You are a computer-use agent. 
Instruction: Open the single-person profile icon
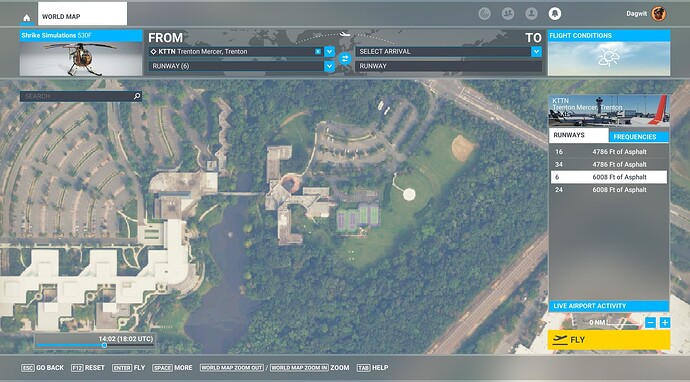(x=531, y=14)
